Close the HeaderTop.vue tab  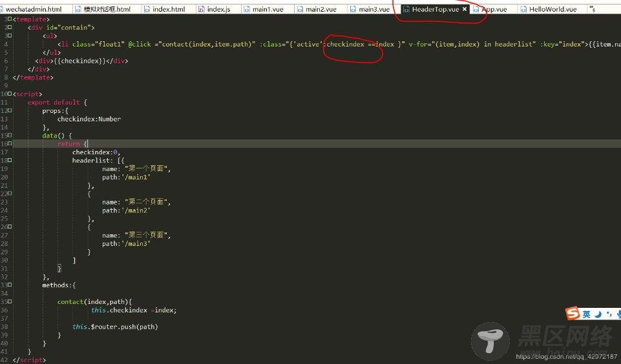click(x=465, y=9)
